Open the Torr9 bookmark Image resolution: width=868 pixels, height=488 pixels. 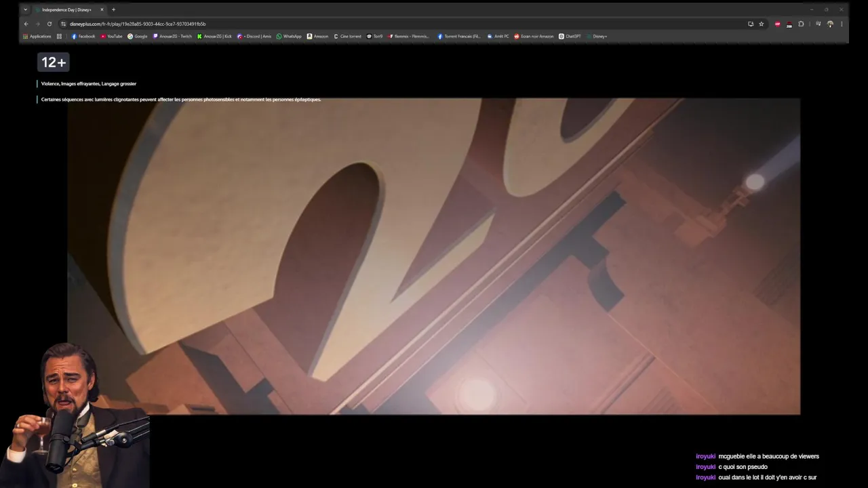374,37
